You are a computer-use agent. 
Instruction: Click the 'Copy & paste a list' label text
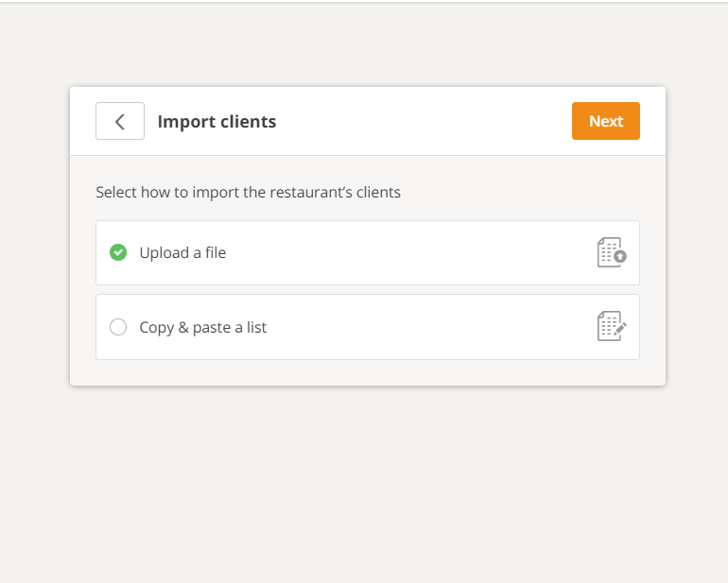coord(203,327)
